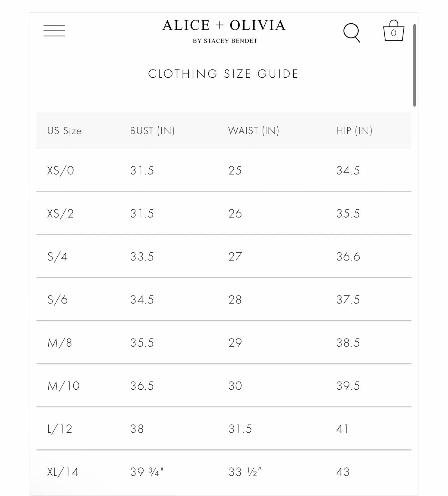Viewport: 448px width, 496px height.
Task: Select the XL/14 size row
Action: coord(224,472)
